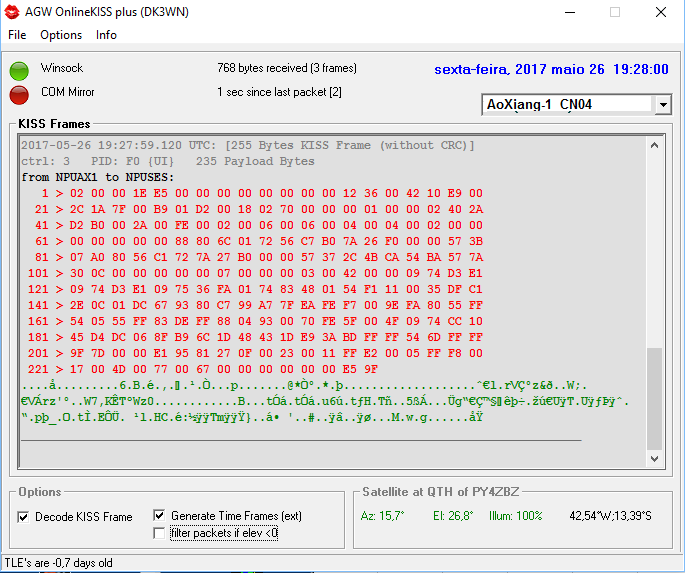Click the TLE age status bar text
The image size is (685, 573).
point(59,563)
